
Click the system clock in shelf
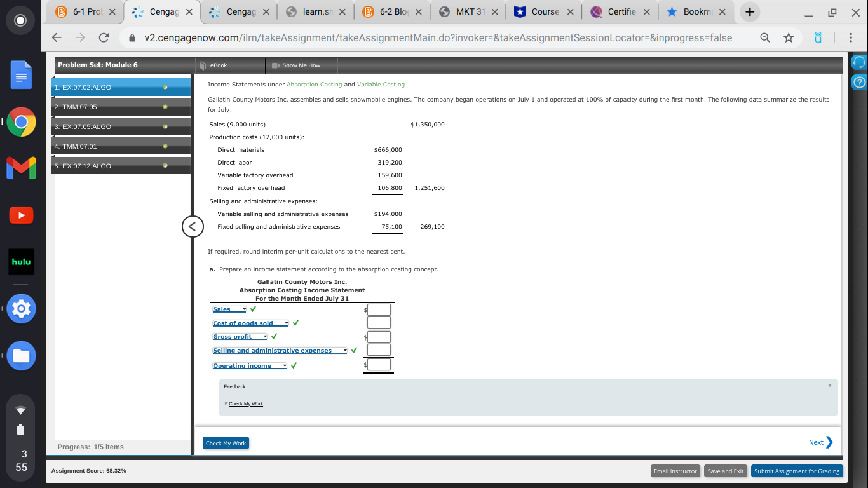[21, 461]
